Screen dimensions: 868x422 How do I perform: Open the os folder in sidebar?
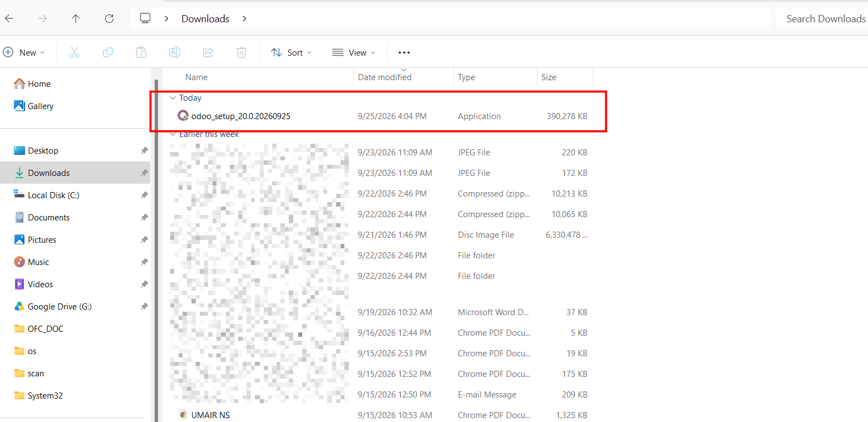tap(25, 351)
